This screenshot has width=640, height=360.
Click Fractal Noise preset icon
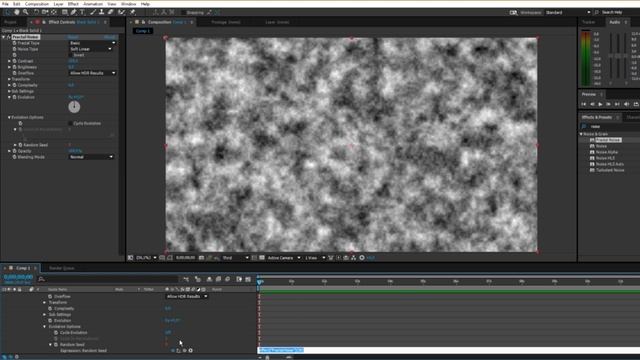click(x=592, y=140)
